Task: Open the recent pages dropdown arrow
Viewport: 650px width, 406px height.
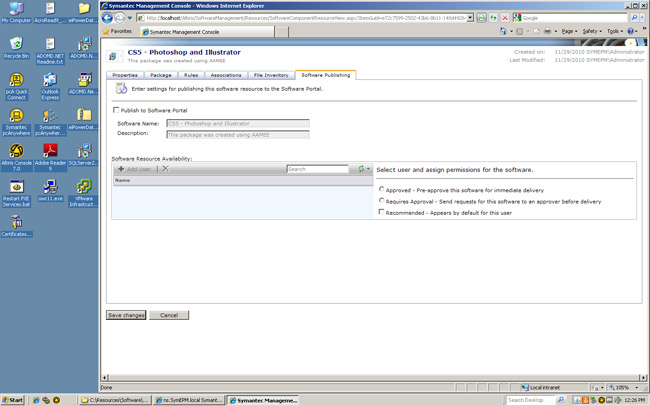Action: pyautogui.click(x=130, y=18)
